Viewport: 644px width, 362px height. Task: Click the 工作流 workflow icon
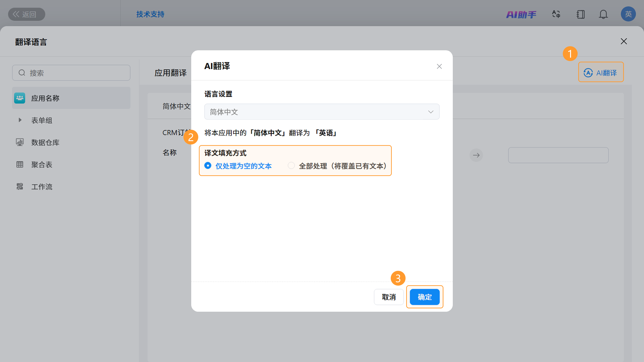(x=20, y=186)
